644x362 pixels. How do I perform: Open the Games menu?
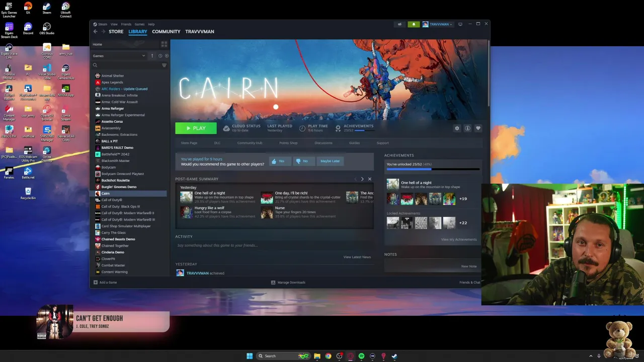pos(139,24)
